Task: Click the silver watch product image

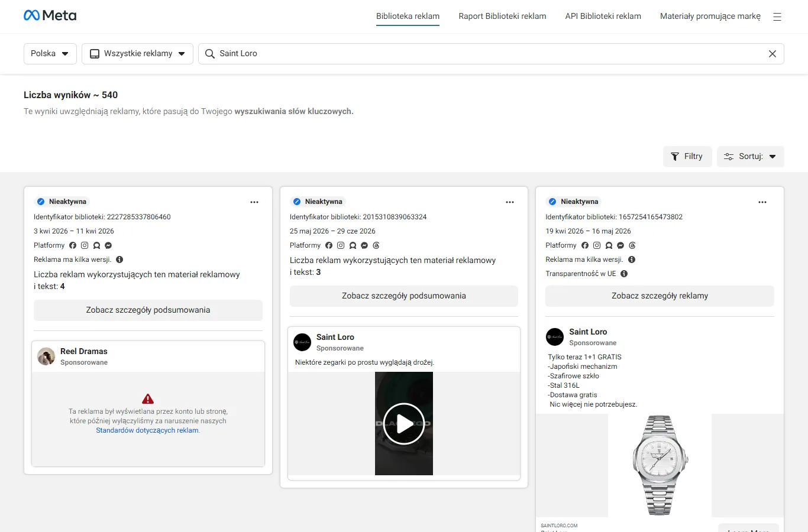Action: (660, 465)
